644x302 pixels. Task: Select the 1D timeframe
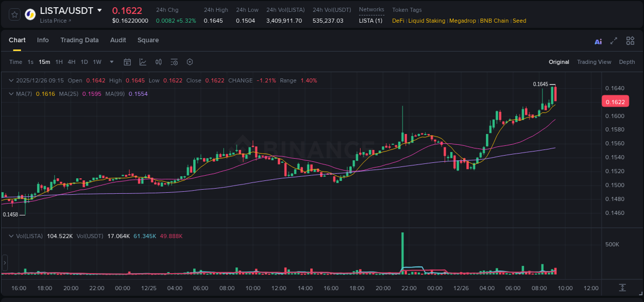84,62
